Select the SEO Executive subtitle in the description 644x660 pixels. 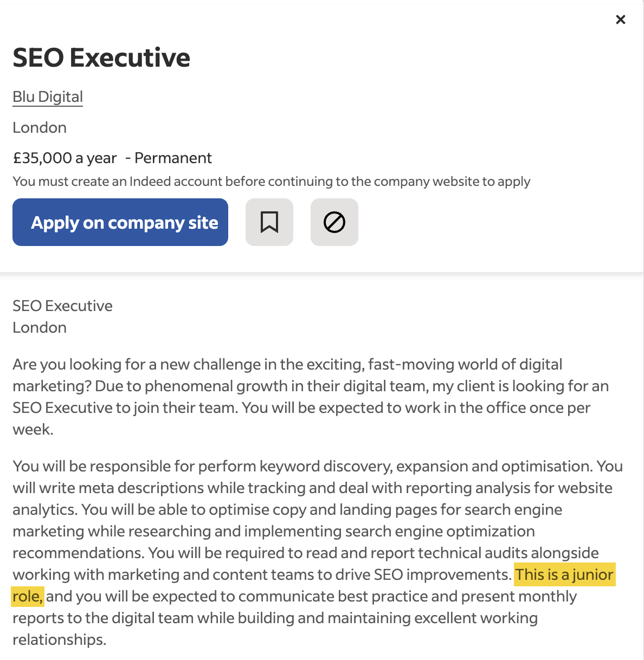pyautogui.click(x=62, y=306)
